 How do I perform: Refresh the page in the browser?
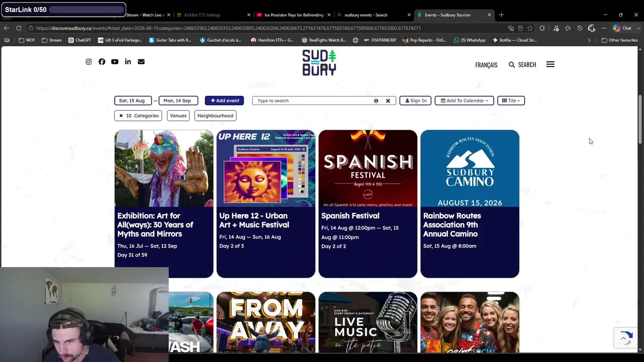pyautogui.click(x=19, y=28)
